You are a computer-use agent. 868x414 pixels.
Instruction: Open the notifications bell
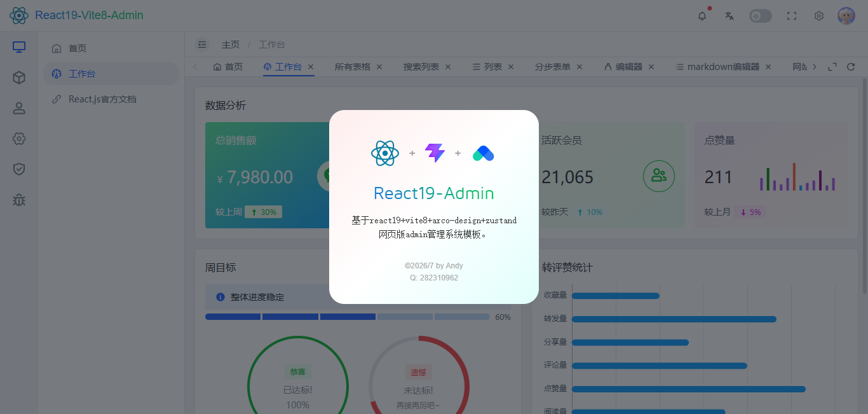pyautogui.click(x=702, y=16)
